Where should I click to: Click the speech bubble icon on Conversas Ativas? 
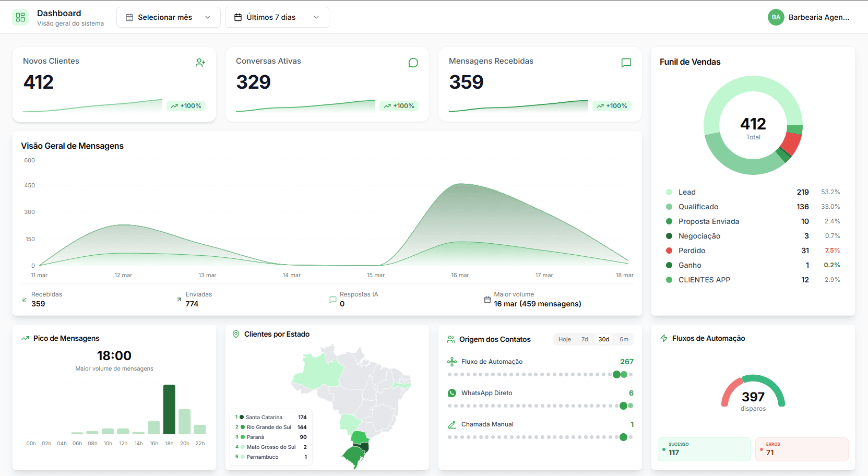413,62
